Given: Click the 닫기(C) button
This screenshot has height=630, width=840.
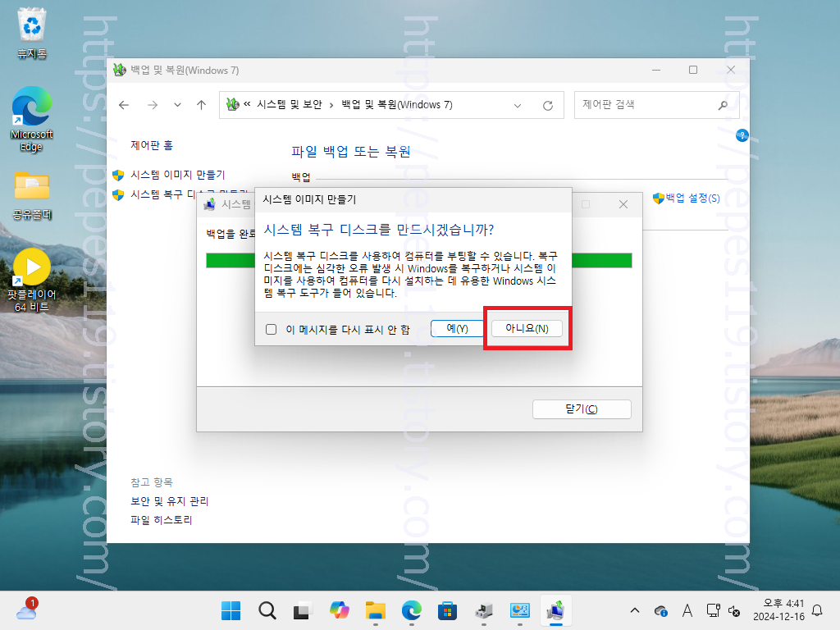Looking at the screenshot, I should click(582, 409).
